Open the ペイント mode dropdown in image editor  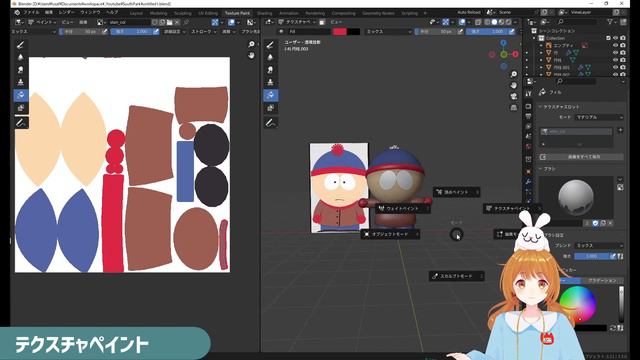(42, 22)
